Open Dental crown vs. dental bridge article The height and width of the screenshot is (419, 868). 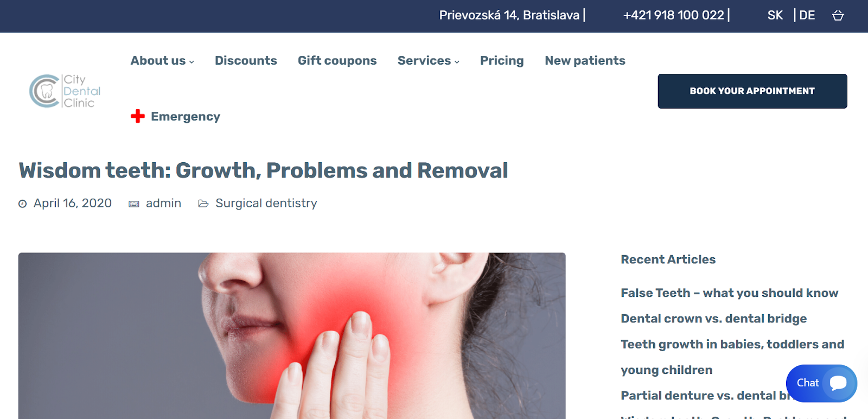pyautogui.click(x=714, y=319)
